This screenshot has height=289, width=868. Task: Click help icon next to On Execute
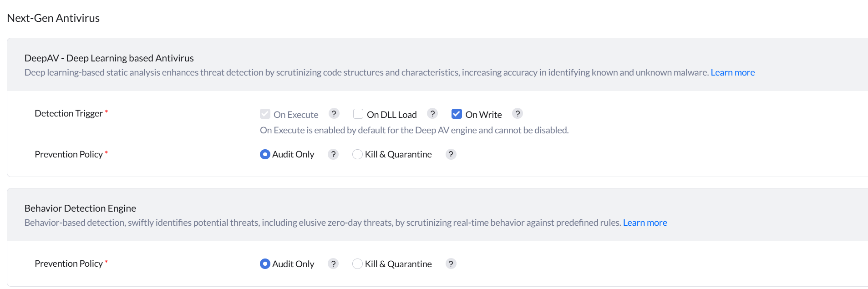tap(334, 114)
